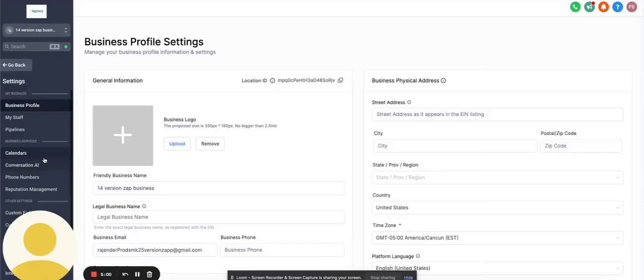Go to My Staff settings
The image size is (644, 280).
[x=14, y=117]
